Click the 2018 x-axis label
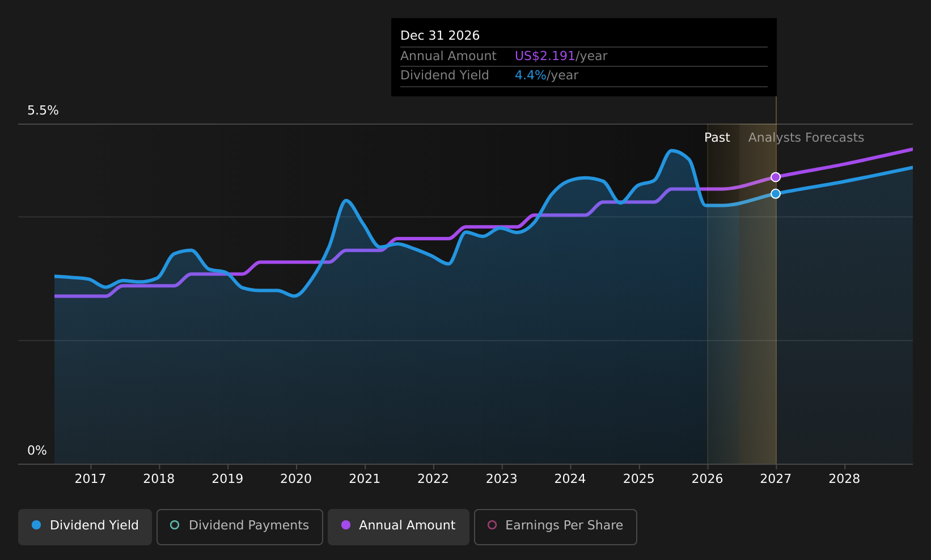Image resolution: width=931 pixels, height=560 pixels. coord(159,479)
